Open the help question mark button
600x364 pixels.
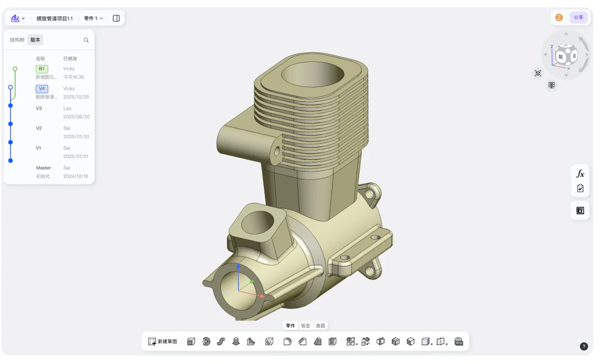[584, 346]
